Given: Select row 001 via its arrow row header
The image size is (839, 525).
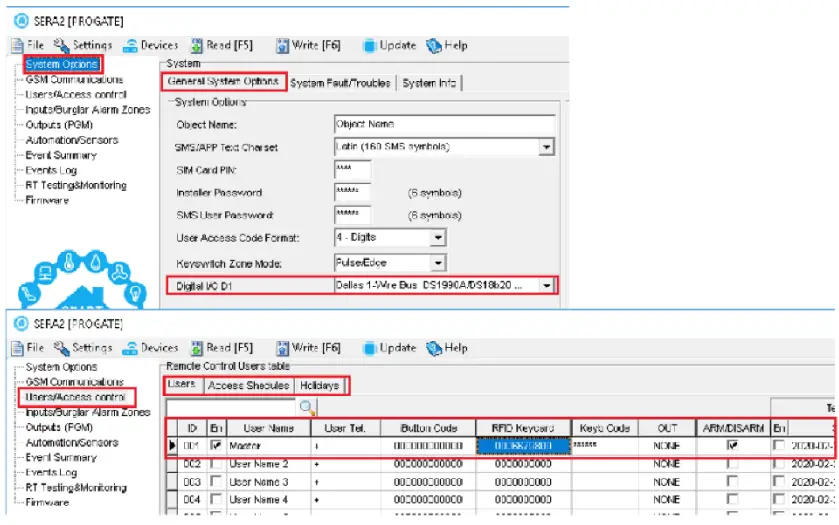Looking at the screenshot, I should (172, 445).
